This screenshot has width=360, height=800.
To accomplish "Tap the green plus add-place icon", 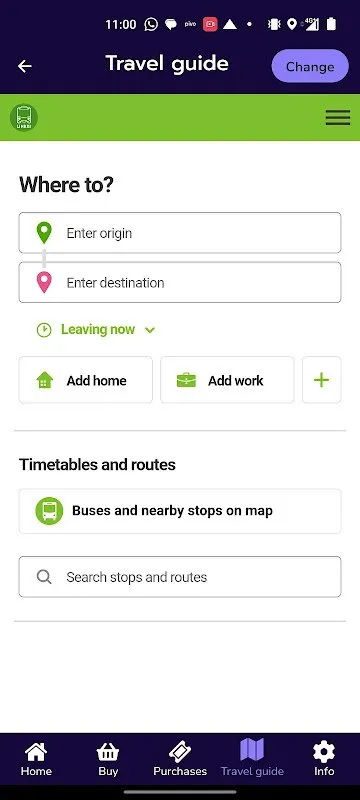I will 321,380.
